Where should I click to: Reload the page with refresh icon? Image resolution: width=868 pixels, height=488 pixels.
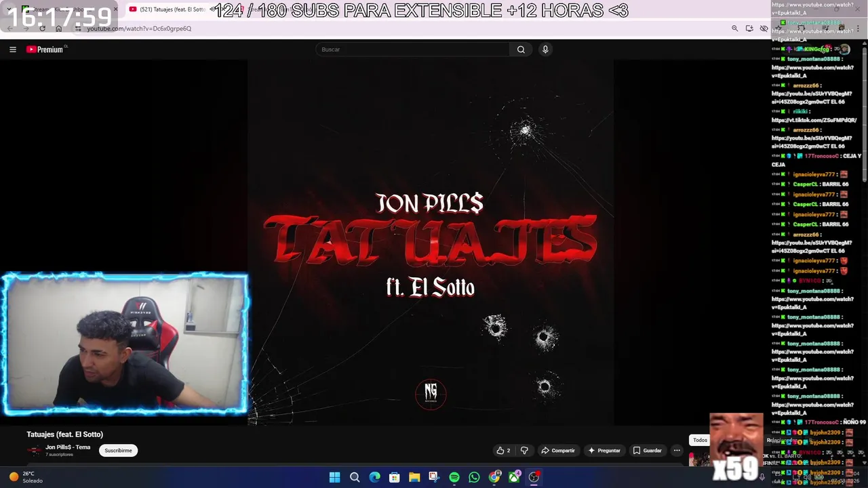click(42, 28)
